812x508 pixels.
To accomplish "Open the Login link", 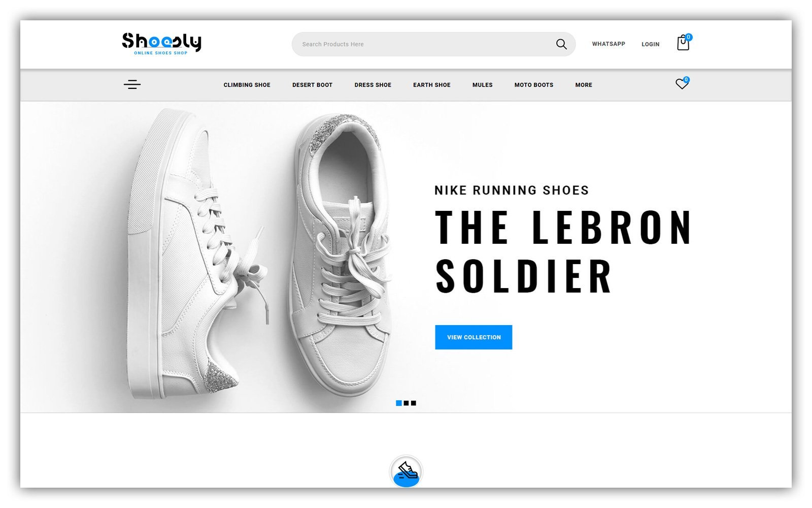I will (x=650, y=44).
